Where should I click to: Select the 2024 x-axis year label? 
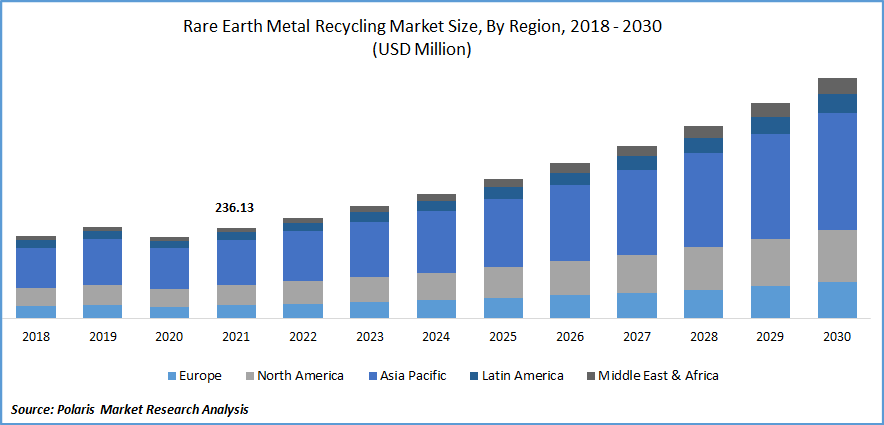pyautogui.click(x=436, y=337)
